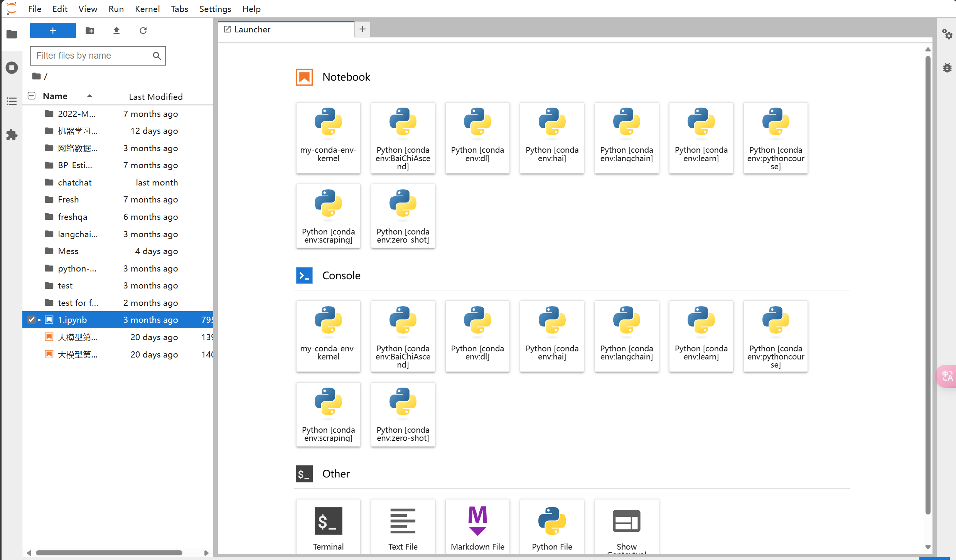This screenshot has height=560, width=956.
Task: Open the Running Terminals and Kernels sidebar
Action: pos(12,68)
